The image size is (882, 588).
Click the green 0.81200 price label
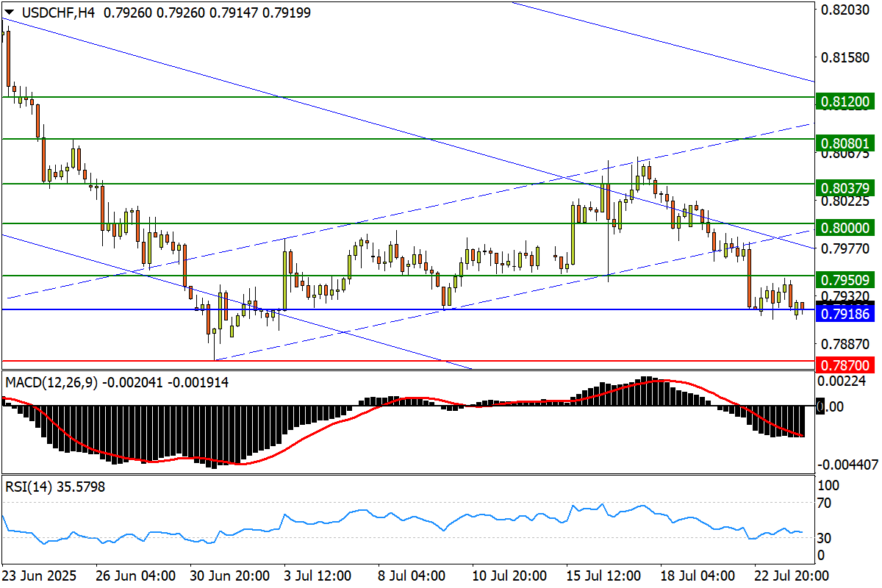[x=845, y=102]
